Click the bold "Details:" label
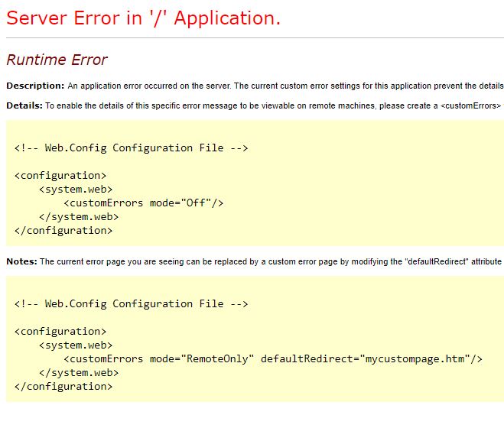The height and width of the screenshot is (428, 504). click(24, 105)
